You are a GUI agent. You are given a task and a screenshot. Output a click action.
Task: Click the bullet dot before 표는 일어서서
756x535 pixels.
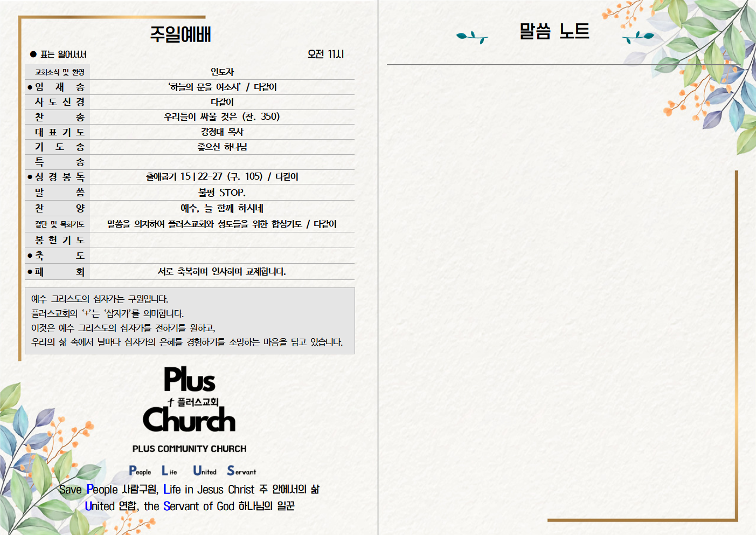pyautogui.click(x=33, y=54)
